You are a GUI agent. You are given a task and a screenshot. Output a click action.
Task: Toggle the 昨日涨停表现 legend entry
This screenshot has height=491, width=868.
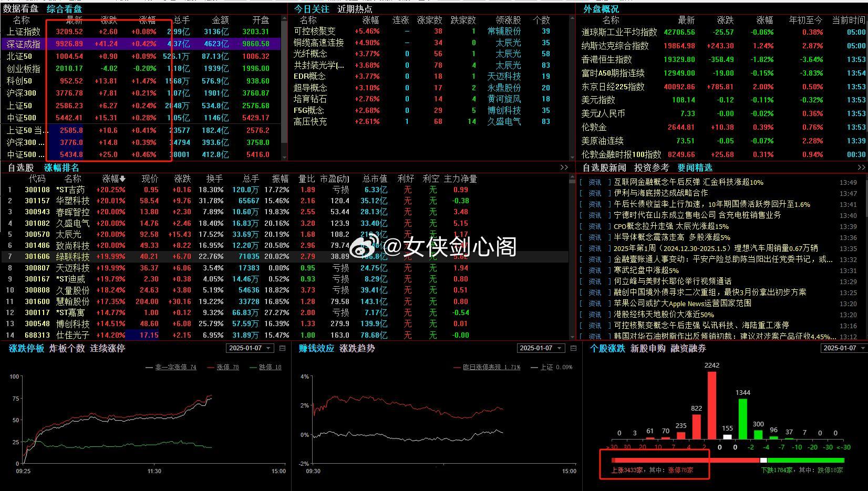pos(487,367)
